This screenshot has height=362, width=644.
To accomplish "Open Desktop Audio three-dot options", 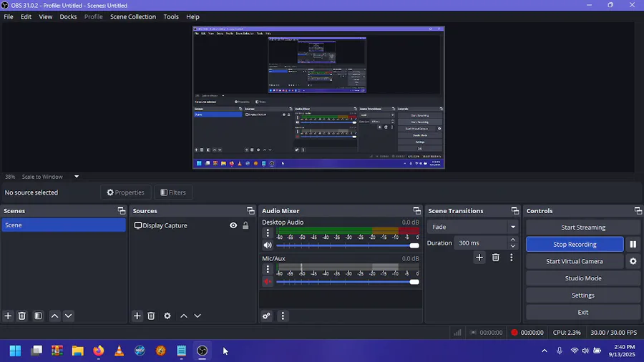I will click(268, 233).
